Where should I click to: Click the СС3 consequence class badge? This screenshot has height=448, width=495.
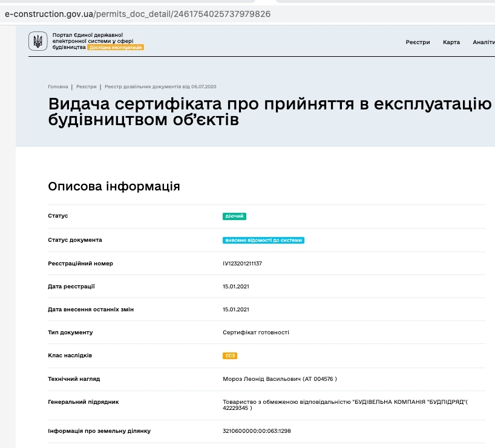[230, 355]
